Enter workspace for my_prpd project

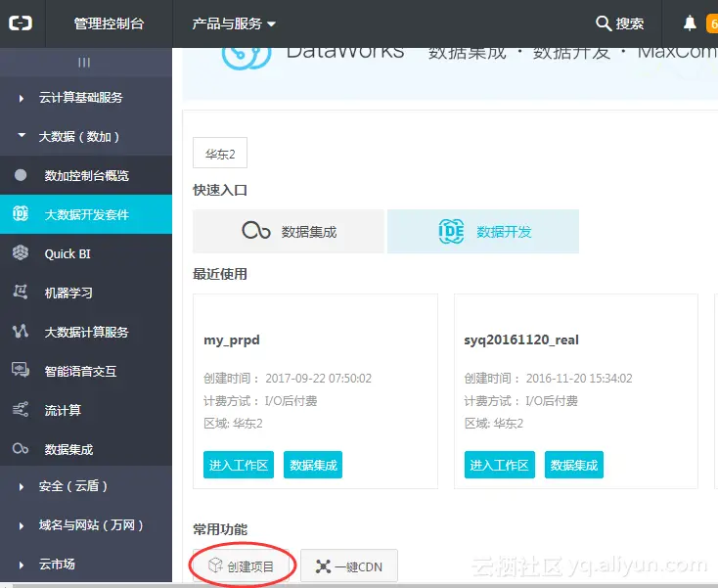point(239,465)
